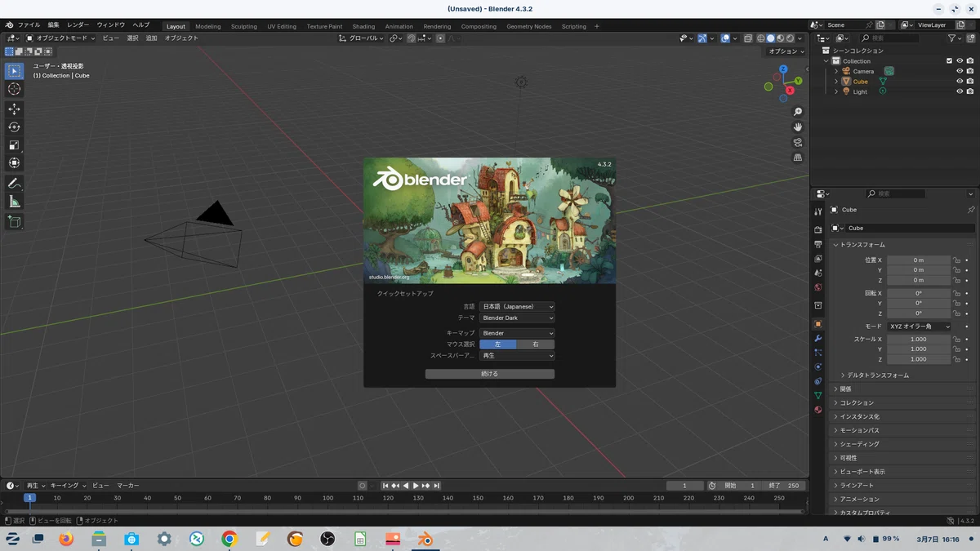The width and height of the screenshot is (980, 551).
Task: Click the 終了 end frame field 250
Action: coord(786,486)
